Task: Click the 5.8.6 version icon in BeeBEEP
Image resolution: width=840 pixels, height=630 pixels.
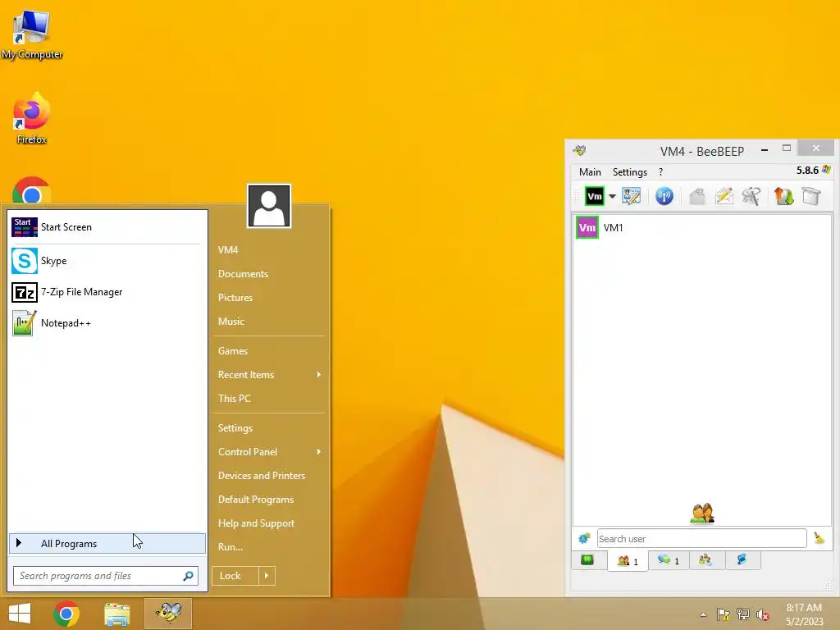Action: 826,170
